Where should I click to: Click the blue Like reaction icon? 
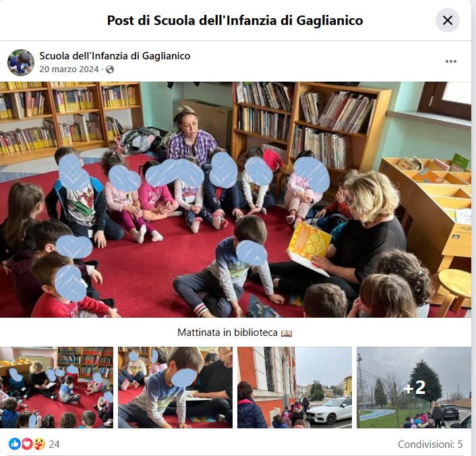14,444
